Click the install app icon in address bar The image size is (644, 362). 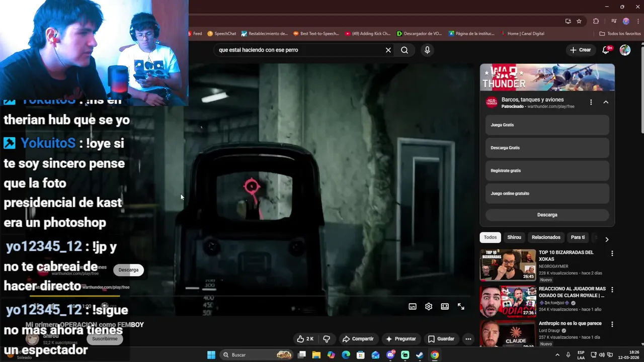click(568, 21)
